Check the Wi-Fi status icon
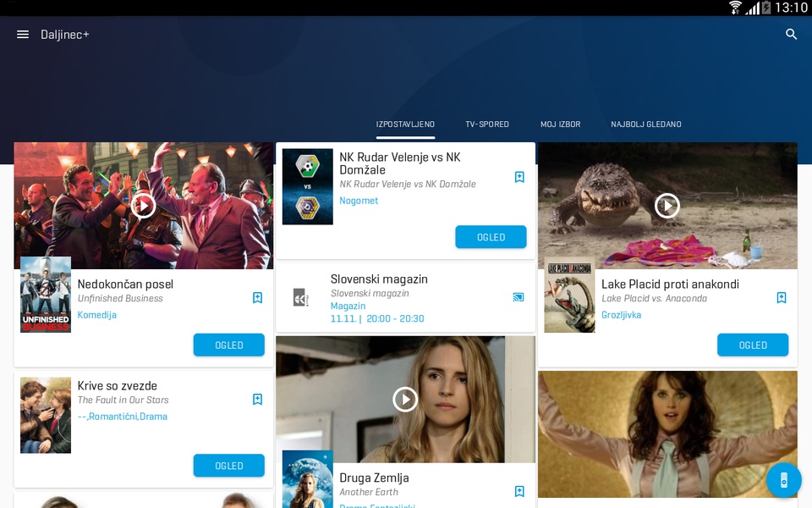Screen dimensions: 812x508 pyautogui.click(x=735, y=8)
